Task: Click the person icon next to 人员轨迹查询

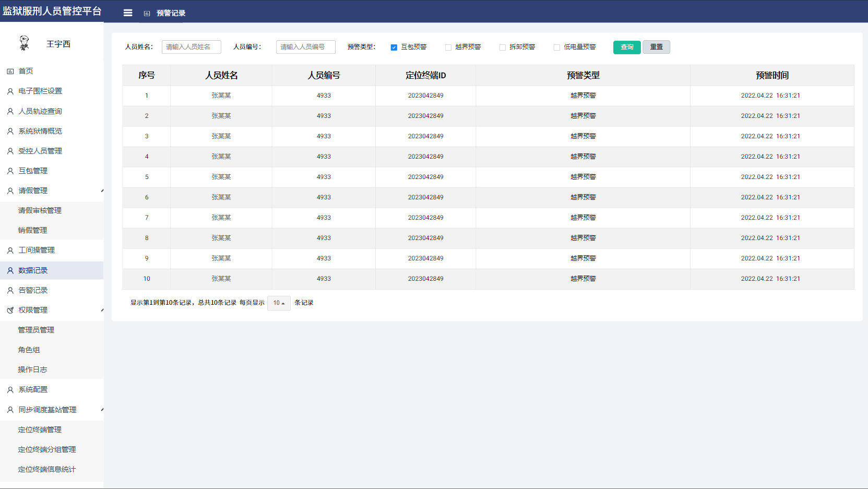Action: point(10,111)
